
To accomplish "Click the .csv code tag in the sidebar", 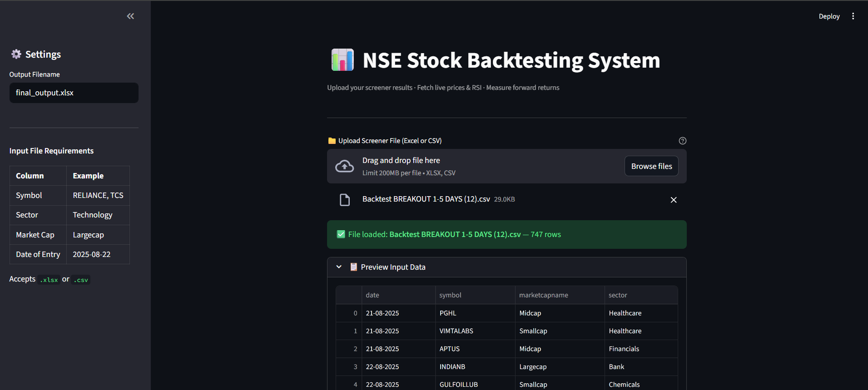I will point(81,280).
